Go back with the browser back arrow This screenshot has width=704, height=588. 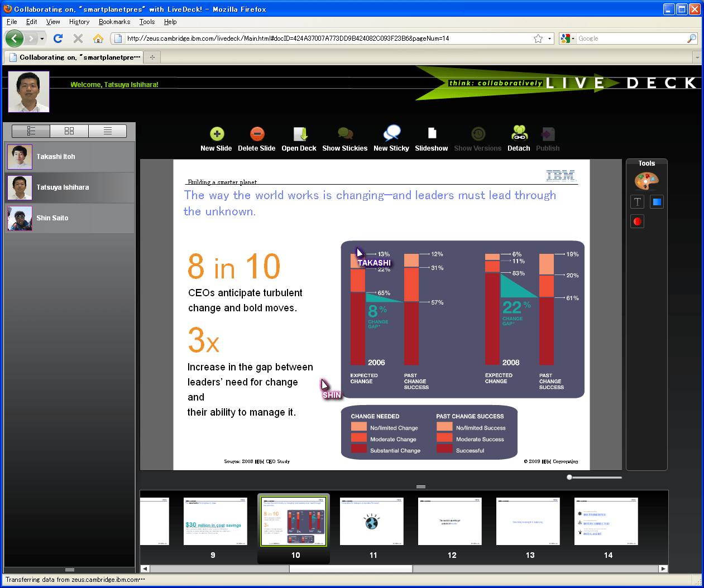[x=15, y=38]
